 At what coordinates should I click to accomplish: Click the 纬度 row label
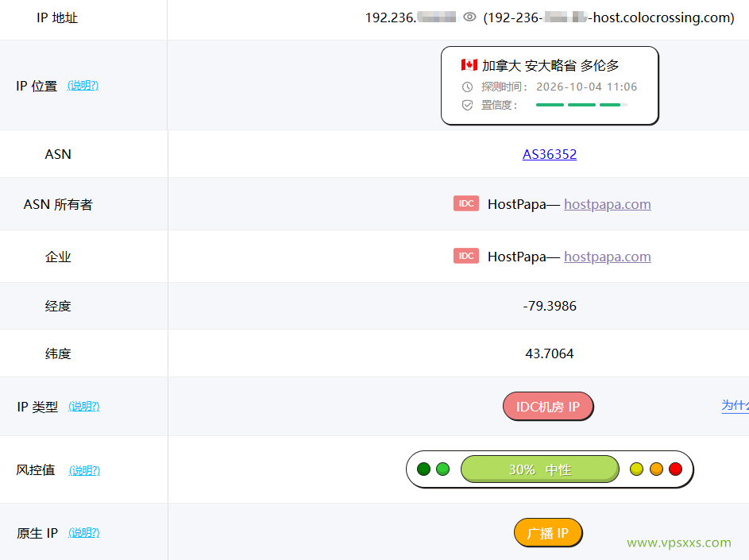[x=58, y=353]
